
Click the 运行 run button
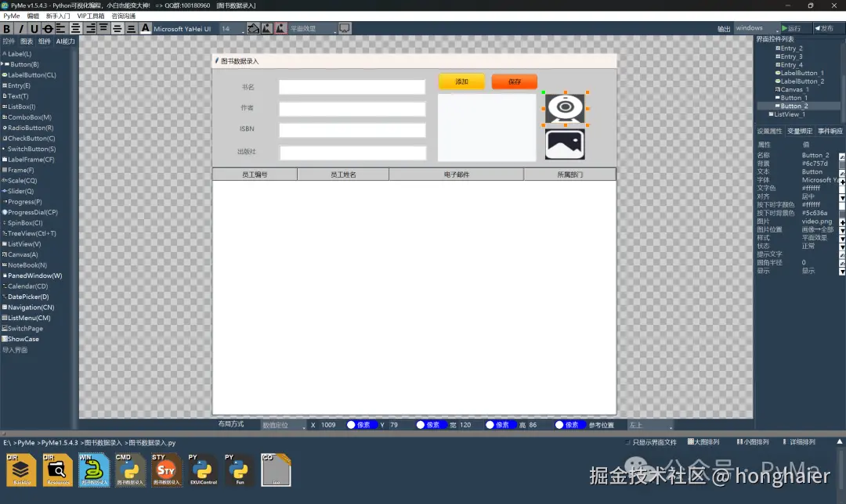(795, 28)
